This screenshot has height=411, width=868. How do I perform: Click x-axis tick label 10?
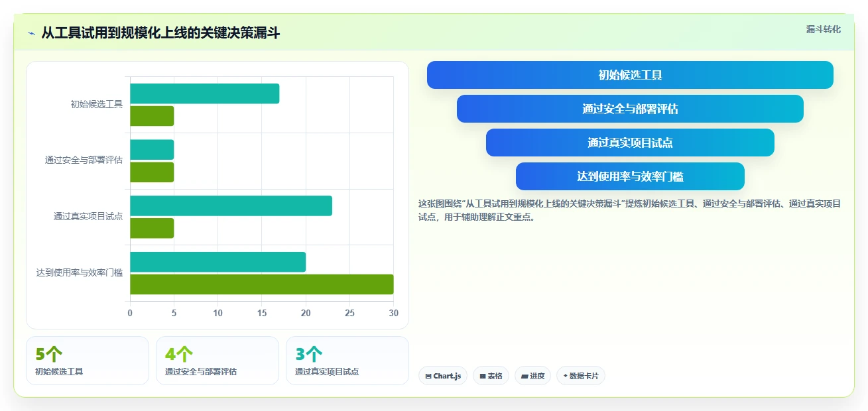click(218, 313)
